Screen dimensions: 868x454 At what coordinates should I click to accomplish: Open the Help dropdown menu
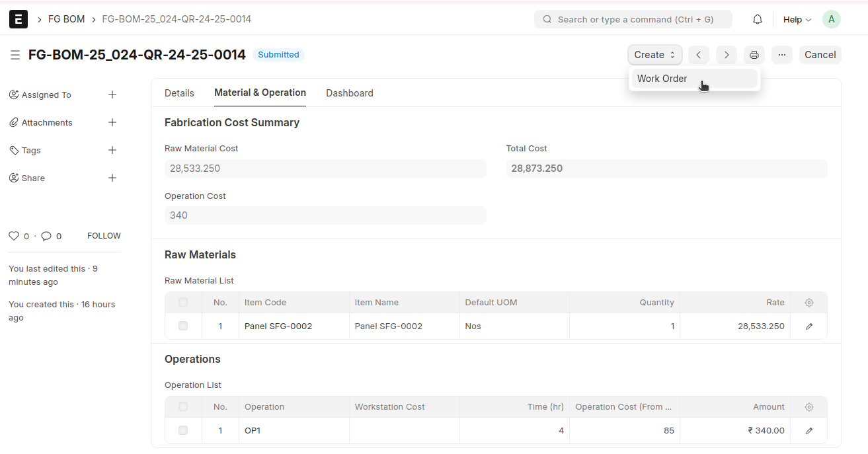(797, 19)
